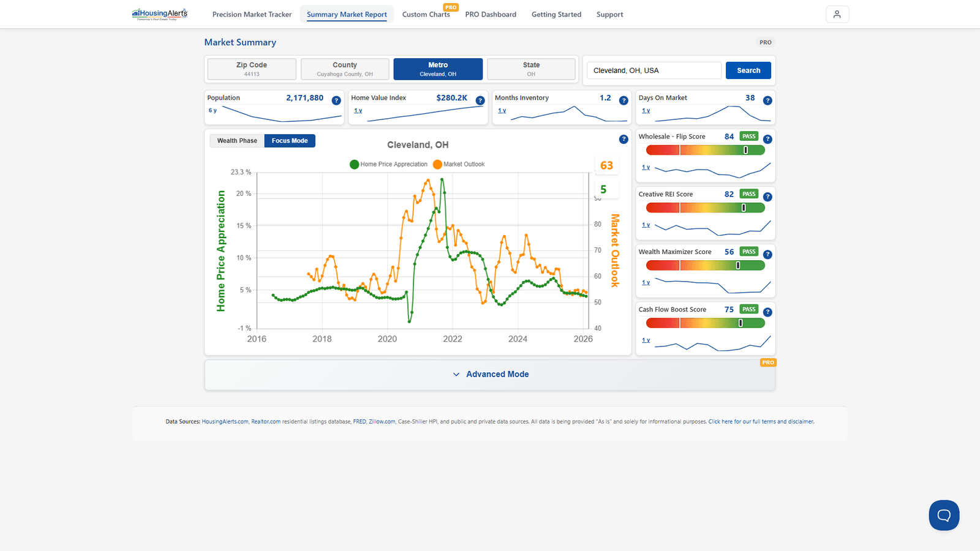Click the Wholesale - Flip Score gauge bar

(x=705, y=150)
